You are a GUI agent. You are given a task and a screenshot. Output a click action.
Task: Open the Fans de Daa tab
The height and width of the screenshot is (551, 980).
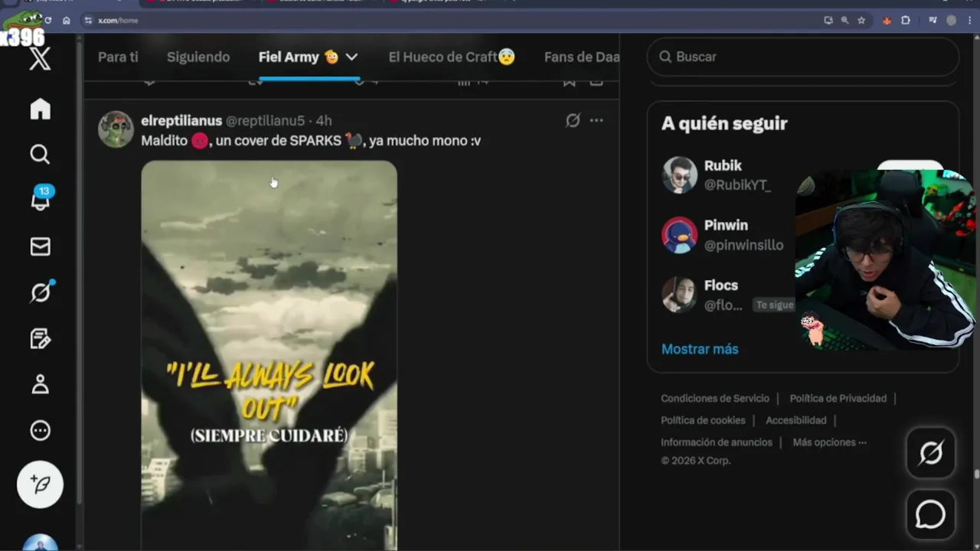coord(582,57)
